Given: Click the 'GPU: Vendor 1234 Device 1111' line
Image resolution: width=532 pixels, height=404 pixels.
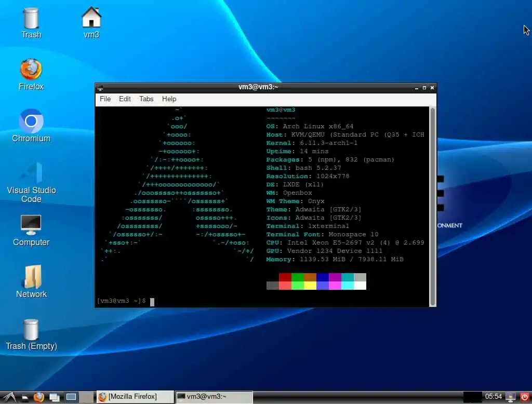Looking at the screenshot, I should pyautogui.click(x=324, y=251).
